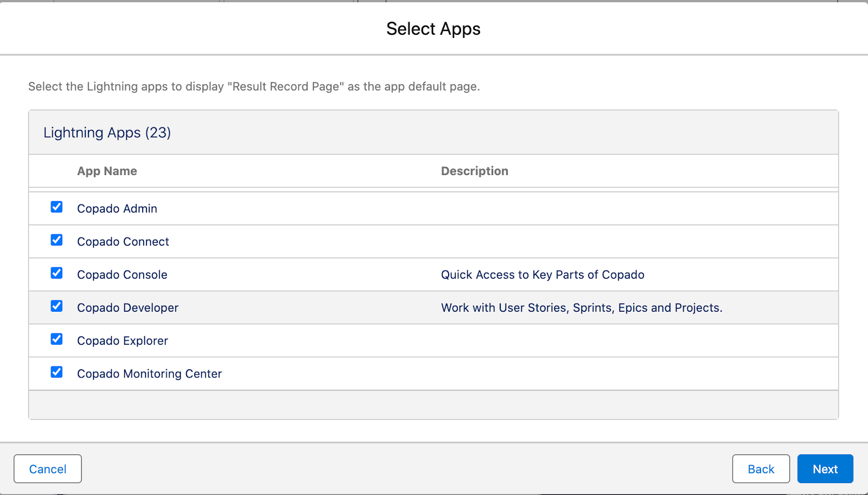The height and width of the screenshot is (495, 868).
Task: Select the Copado Monitoring Center app name
Action: click(x=149, y=374)
